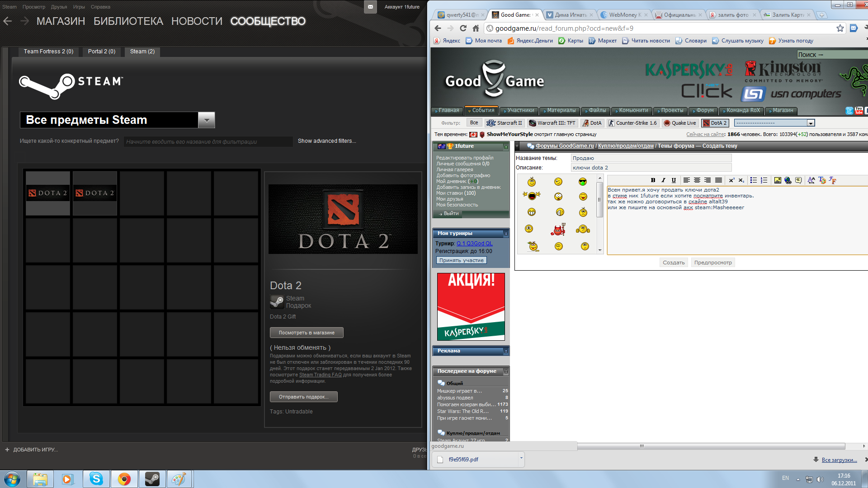Insert numbered list in editor
This screenshot has width=868, height=488.
(764, 180)
